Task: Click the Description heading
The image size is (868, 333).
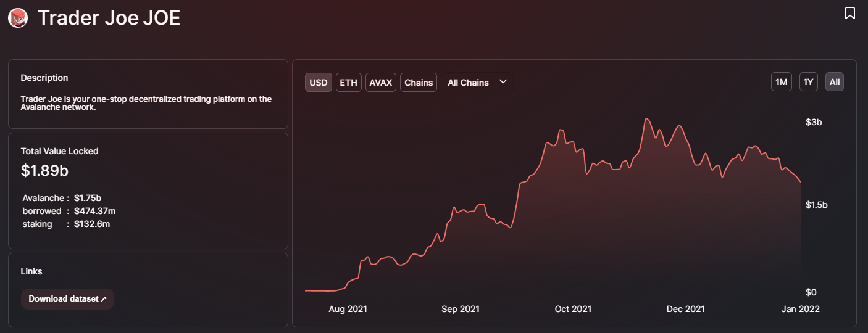Action: (x=44, y=78)
